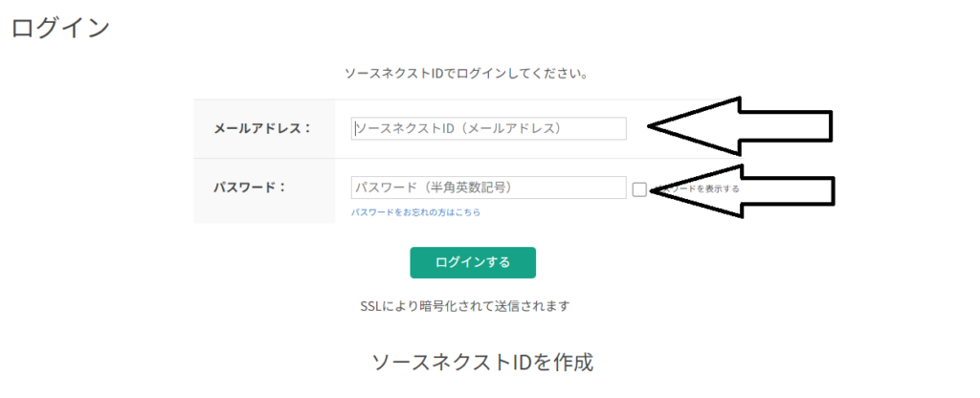980x398 pixels.
Task: Click the ソースネクストID（メールアドレス） placeholder text
Action: click(x=458, y=128)
